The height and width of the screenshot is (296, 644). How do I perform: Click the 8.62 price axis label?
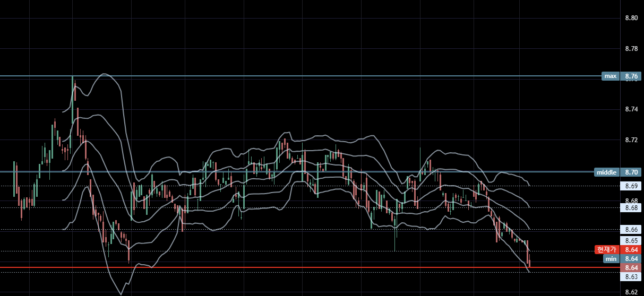[631, 292]
